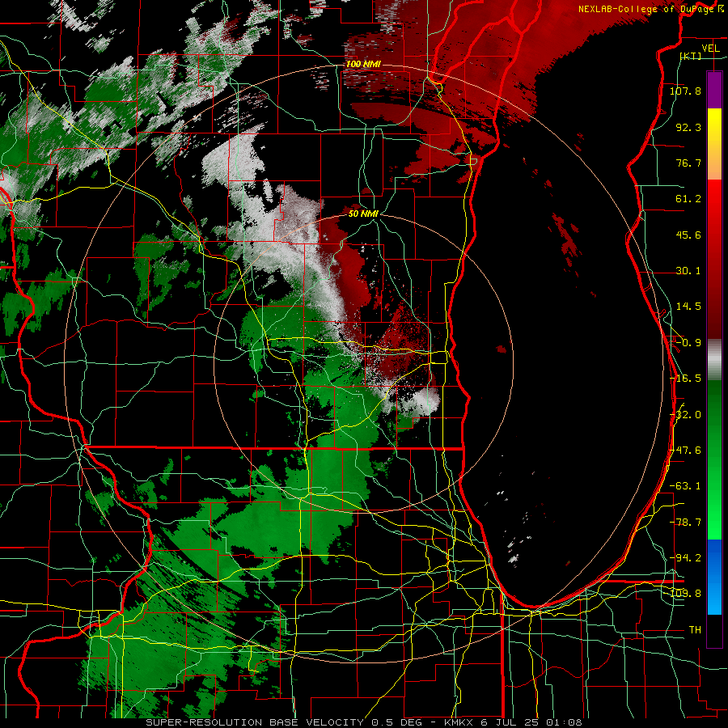This screenshot has width=728, height=728.
Task: Click the [KT] units label
Action: click(x=691, y=56)
